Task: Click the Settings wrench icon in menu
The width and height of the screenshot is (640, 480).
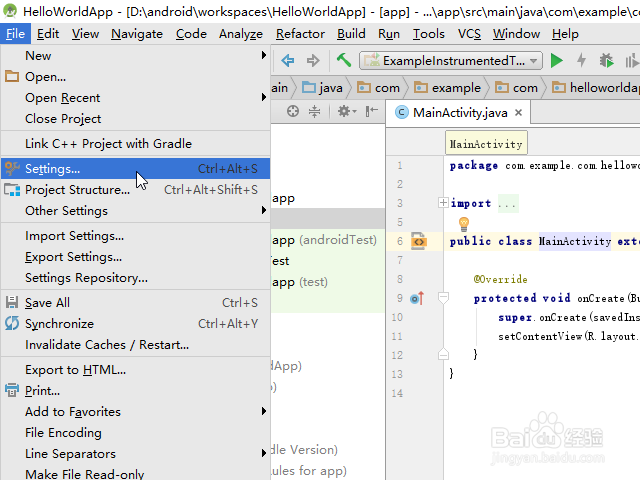Action: 12,168
